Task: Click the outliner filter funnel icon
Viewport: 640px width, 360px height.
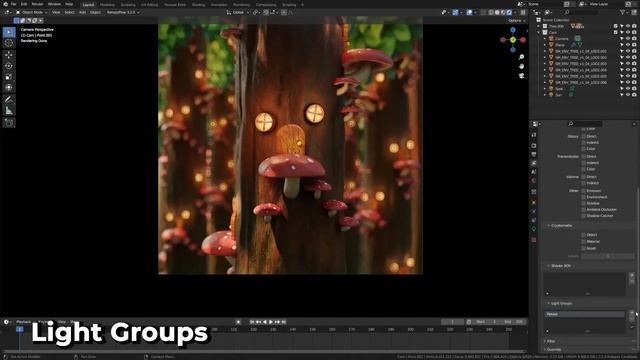Action: (623, 13)
